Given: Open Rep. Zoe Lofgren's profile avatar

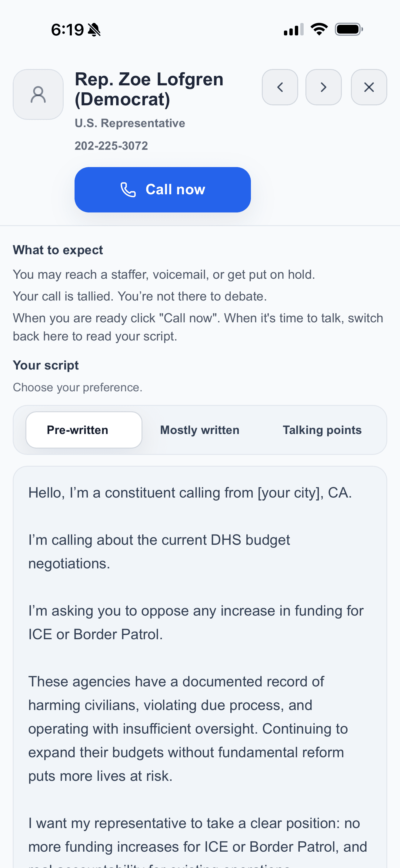Looking at the screenshot, I should pyautogui.click(x=38, y=94).
